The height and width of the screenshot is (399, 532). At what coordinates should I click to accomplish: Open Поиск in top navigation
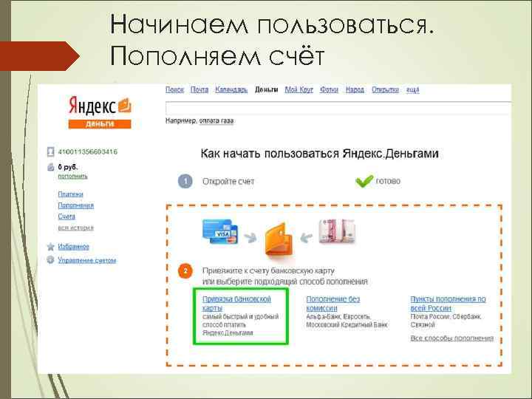point(174,89)
